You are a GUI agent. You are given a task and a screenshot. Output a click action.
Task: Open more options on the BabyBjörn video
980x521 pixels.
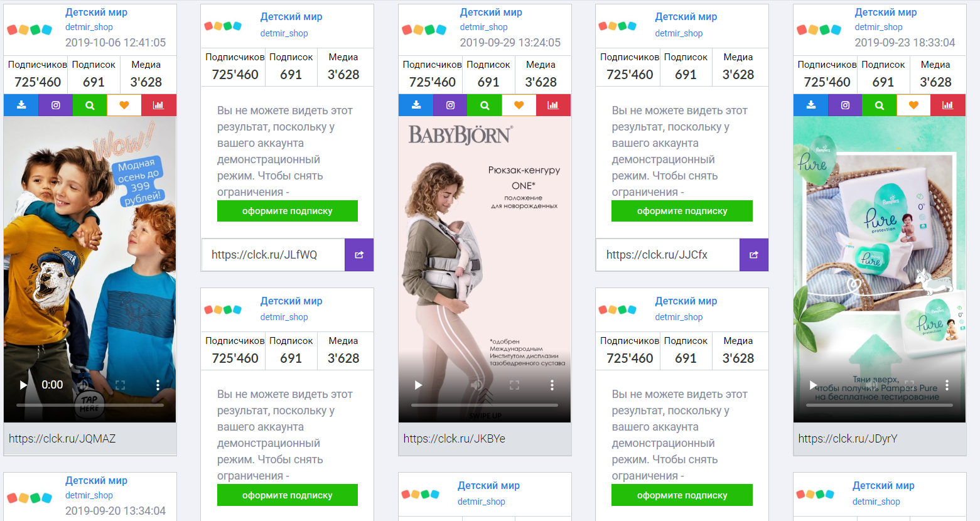pos(552,385)
